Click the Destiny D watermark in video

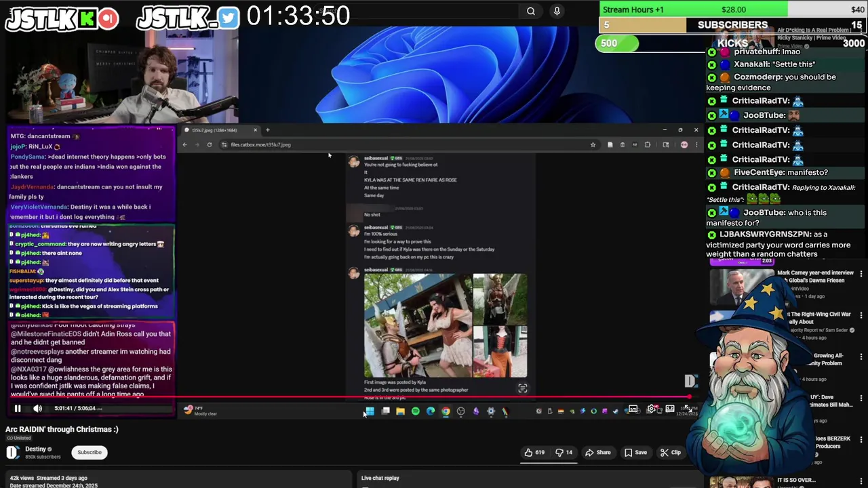tap(690, 381)
